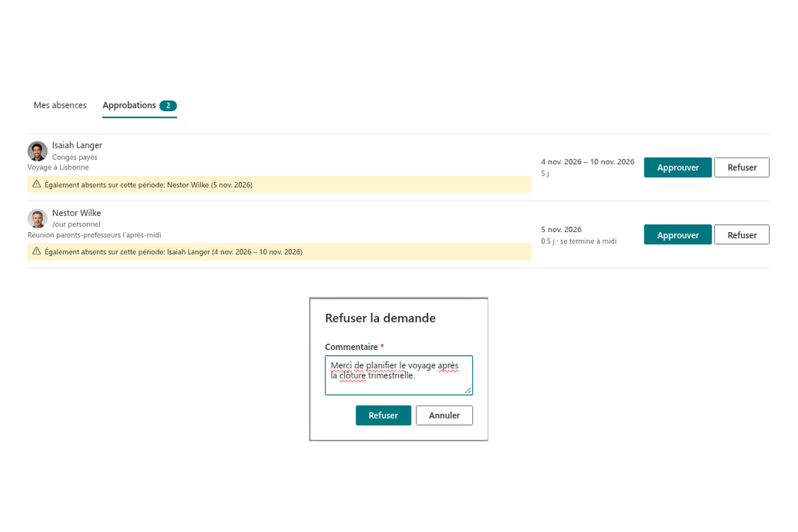The width and height of the screenshot is (798, 532).
Task: Refuse Isaiah Langer's leave request
Action: pyautogui.click(x=742, y=168)
